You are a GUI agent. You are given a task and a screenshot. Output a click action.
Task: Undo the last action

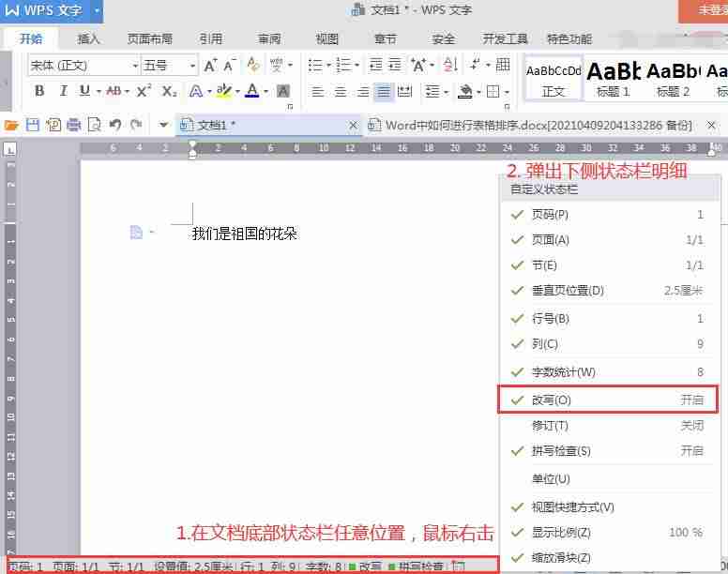pyautogui.click(x=115, y=125)
